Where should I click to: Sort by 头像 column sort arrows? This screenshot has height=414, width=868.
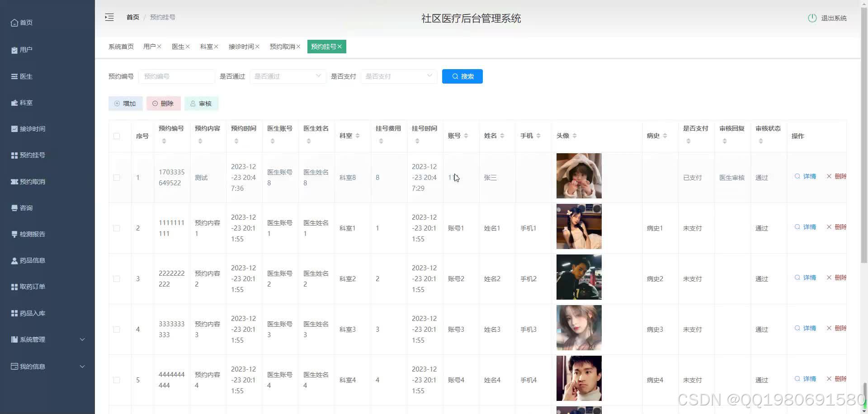tap(575, 136)
